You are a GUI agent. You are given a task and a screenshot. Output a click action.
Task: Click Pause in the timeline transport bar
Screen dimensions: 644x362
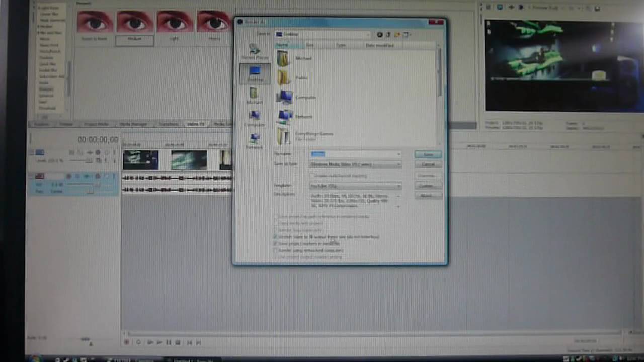(169, 342)
